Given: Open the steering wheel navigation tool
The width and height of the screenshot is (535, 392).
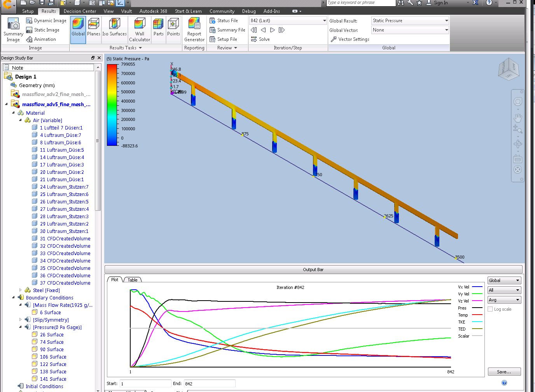Looking at the screenshot, I should tap(518, 102).
